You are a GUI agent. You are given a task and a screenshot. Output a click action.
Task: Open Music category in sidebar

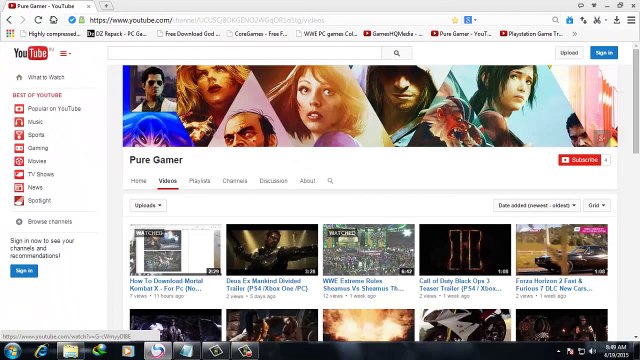(29, 122)
